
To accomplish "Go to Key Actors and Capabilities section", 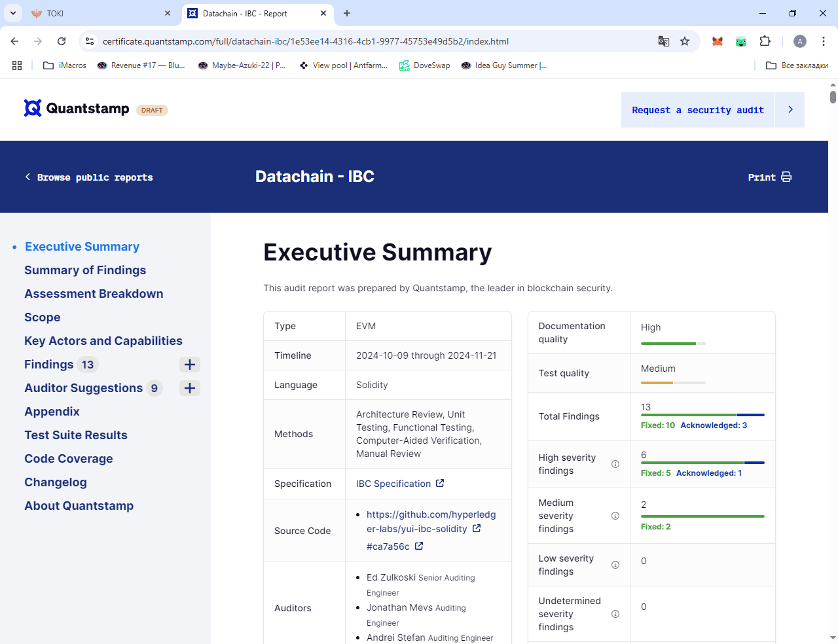I will click(x=103, y=341).
